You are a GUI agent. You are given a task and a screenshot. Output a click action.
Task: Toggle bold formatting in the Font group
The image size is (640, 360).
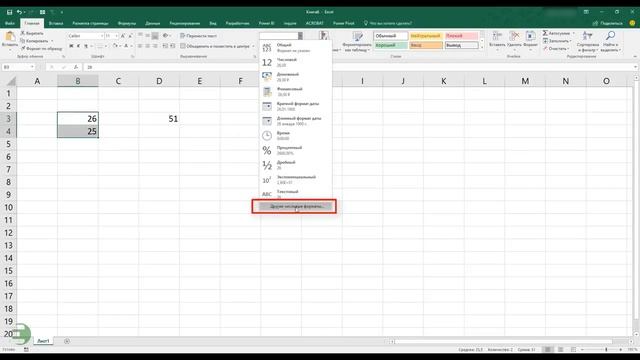point(71,46)
